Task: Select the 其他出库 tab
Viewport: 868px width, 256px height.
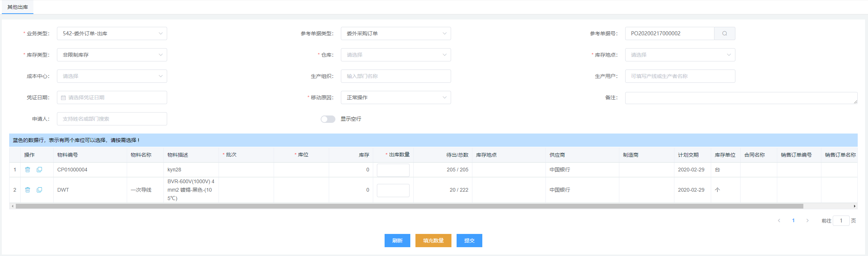Action: point(18,7)
